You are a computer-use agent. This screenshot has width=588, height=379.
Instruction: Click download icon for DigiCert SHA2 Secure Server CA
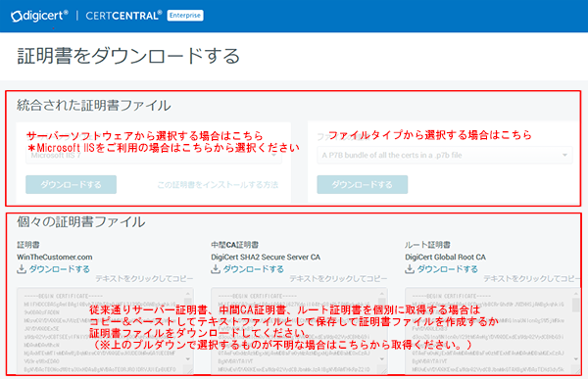pyautogui.click(x=216, y=269)
